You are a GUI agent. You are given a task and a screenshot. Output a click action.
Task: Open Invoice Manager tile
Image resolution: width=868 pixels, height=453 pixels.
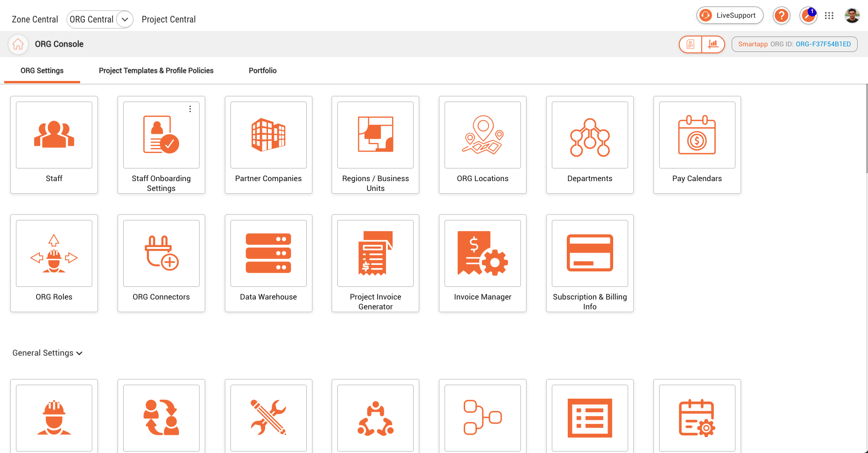click(x=482, y=263)
